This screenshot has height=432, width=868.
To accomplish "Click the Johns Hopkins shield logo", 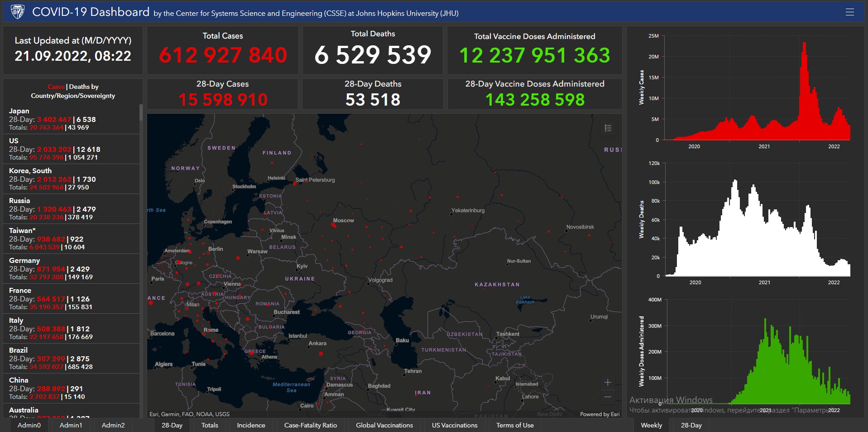I will point(18,12).
